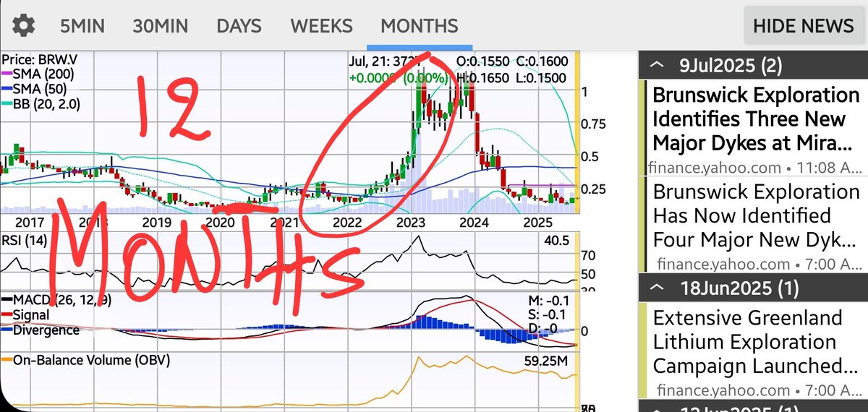This screenshot has height=412, width=868.
Task: Click the 0.75 price axis label
Action: (x=594, y=124)
